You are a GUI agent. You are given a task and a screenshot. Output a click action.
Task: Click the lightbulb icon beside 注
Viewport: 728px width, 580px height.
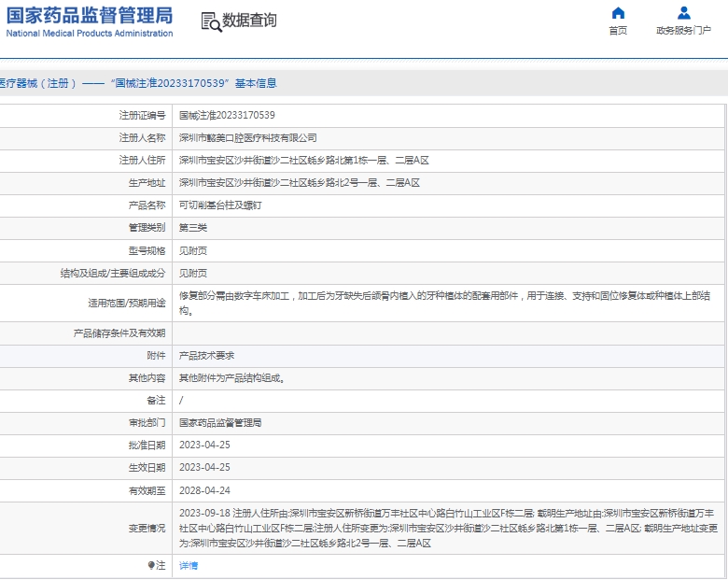click(151, 565)
